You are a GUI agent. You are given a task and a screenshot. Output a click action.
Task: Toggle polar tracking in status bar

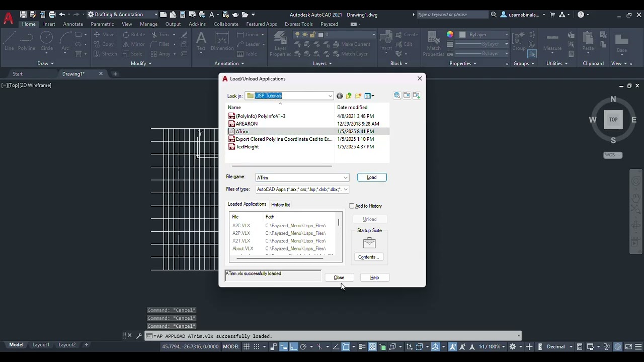(x=303, y=346)
